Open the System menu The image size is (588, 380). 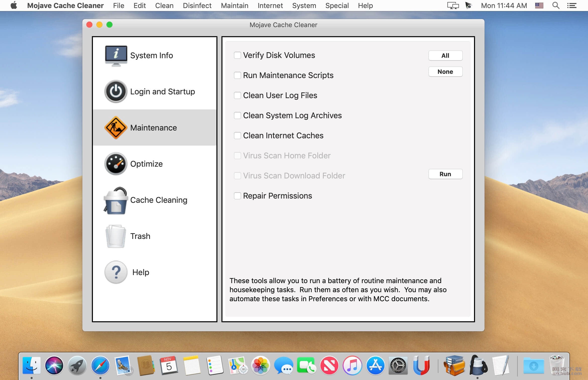pyautogui.click(x=304, y=6)
